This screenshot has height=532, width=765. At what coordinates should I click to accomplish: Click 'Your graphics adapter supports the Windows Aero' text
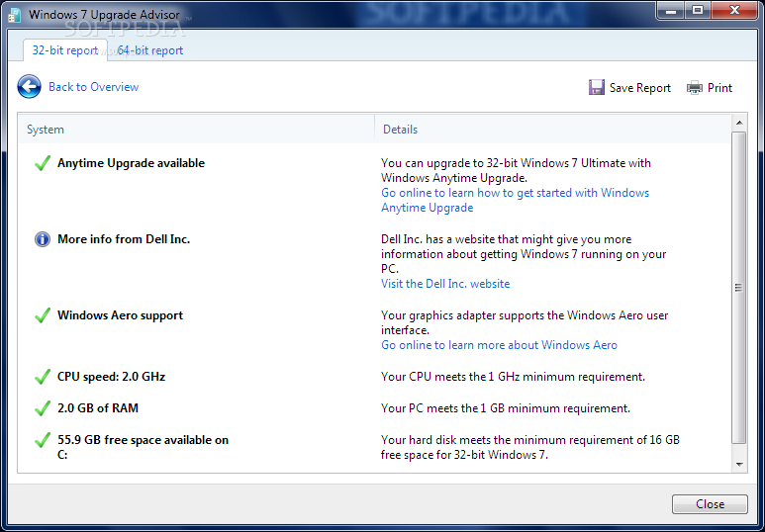tap(525, 322)
